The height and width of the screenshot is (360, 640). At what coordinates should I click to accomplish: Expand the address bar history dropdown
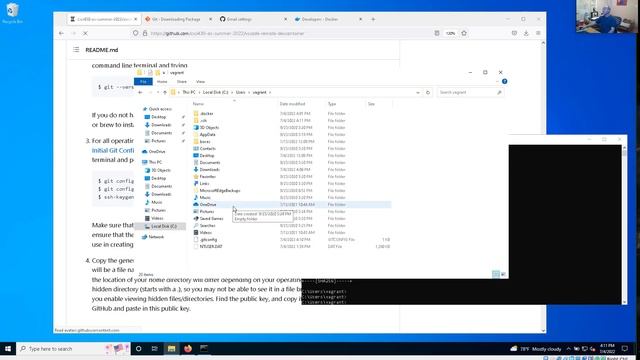pos(418,93)
